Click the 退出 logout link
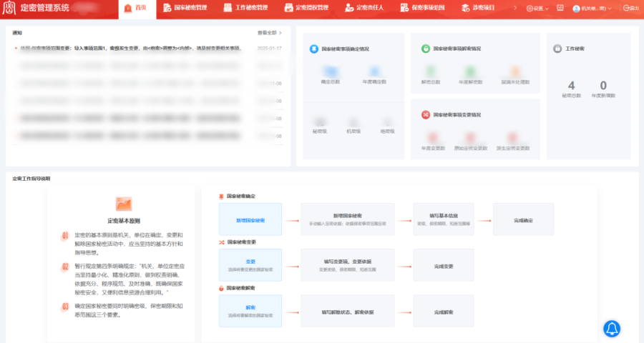This screenshot has width=644, height=343. 630,9
